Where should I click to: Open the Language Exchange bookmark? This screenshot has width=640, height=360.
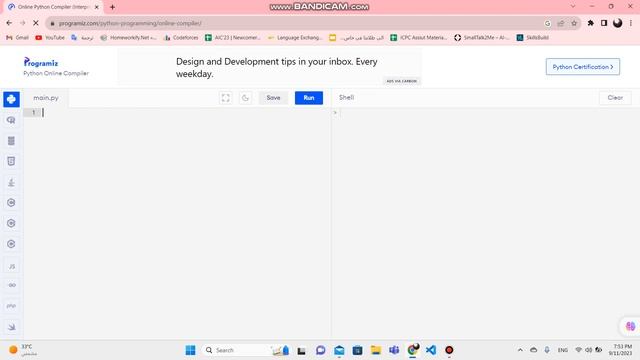(x=295, y=38)
